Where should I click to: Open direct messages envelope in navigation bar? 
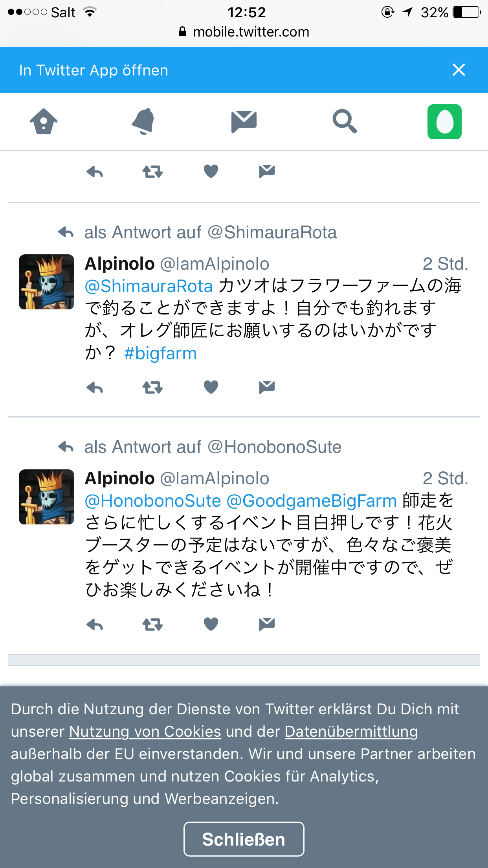(244, 121)
